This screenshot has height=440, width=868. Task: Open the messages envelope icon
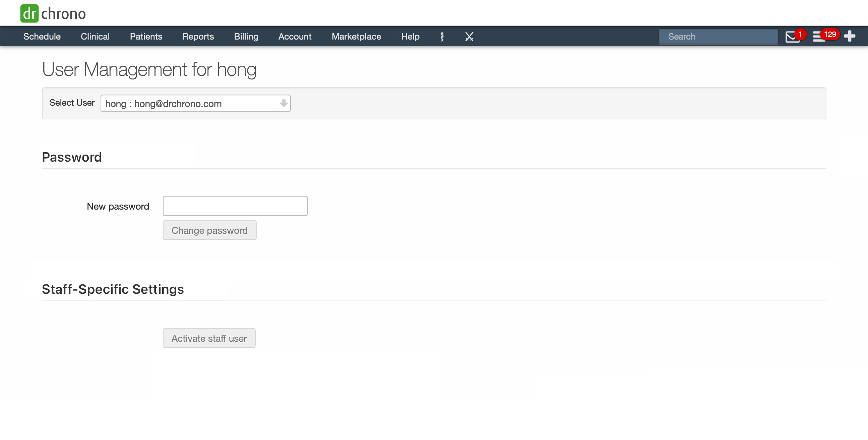coord(792,37)
